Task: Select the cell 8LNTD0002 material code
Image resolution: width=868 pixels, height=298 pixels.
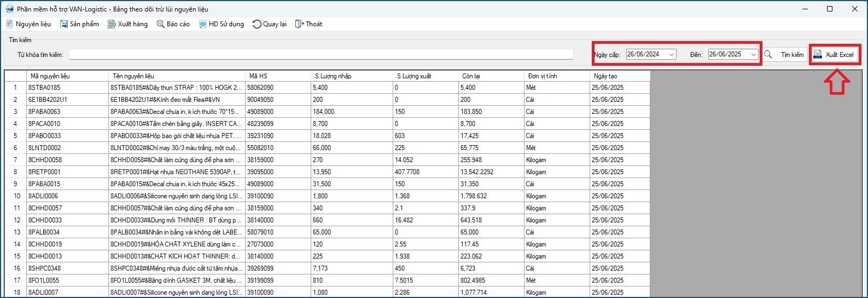Action: (68, 148)
